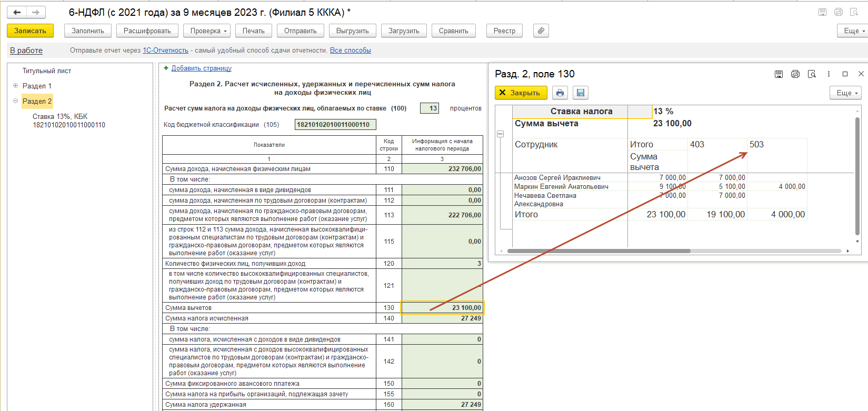Click the printer icon next to Закрыть

pos(560,93)
